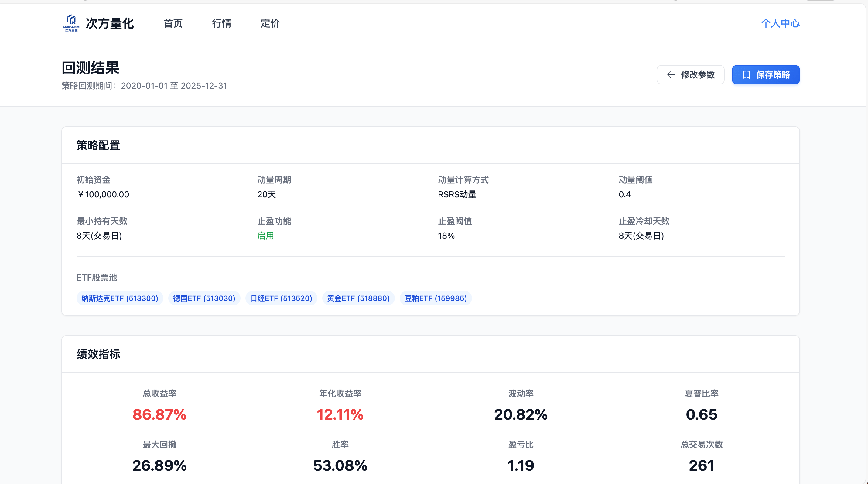The height and width of the screenshot is (484, 868).
Task: Open the 定价 menu item
Action: [x=270, y=23]
